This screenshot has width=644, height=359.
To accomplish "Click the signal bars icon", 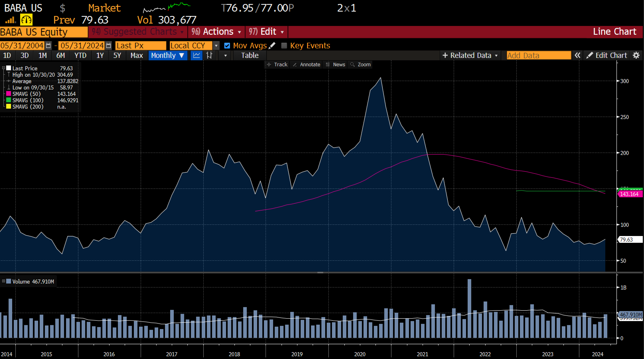I will click(x=11, y=20).
